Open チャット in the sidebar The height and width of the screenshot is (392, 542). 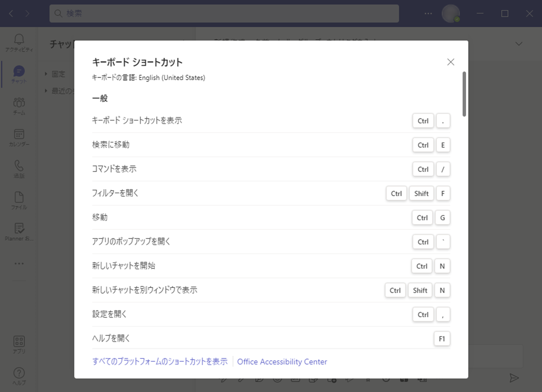click(x=19, y=75)
